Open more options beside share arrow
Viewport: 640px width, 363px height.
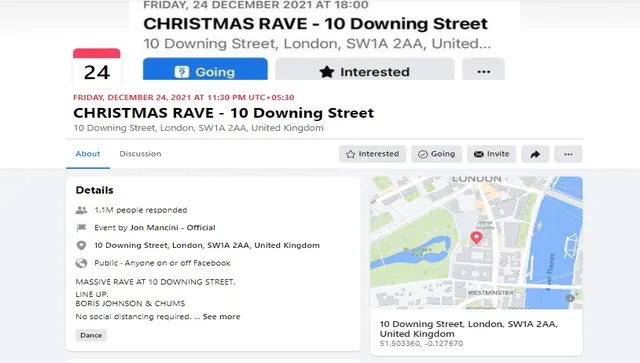click(x=568, y=154)
